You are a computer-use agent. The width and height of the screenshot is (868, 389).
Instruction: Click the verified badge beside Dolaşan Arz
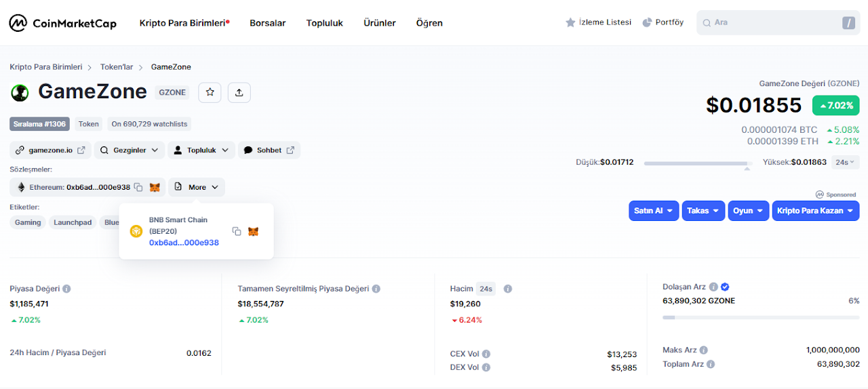(x=725, y=287)
